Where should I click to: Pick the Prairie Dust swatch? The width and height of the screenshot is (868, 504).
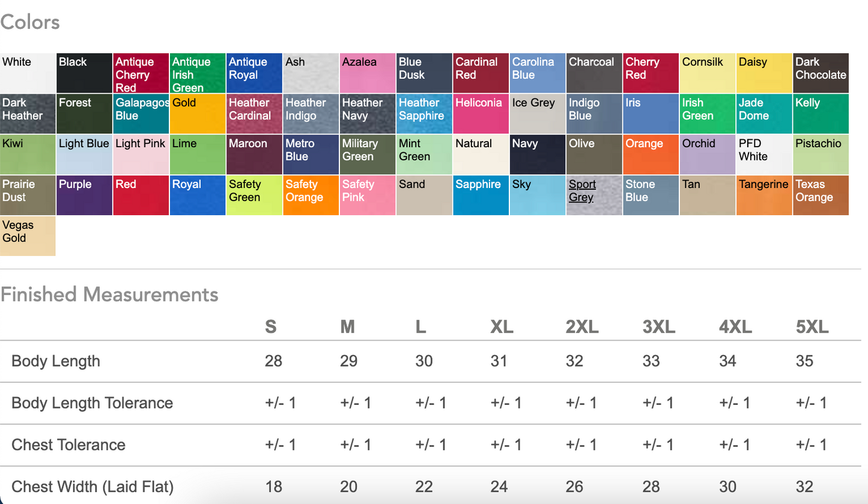(x=28, y=195)
